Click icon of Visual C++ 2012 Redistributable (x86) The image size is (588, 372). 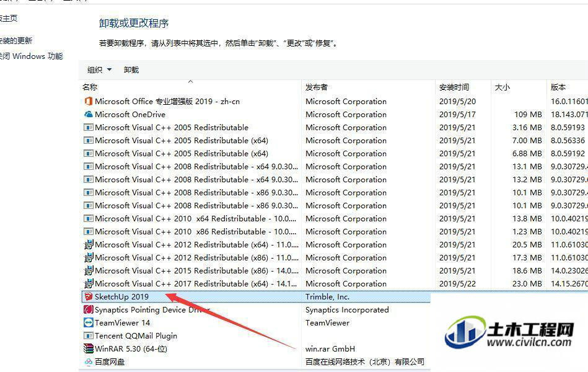point(88,257)
